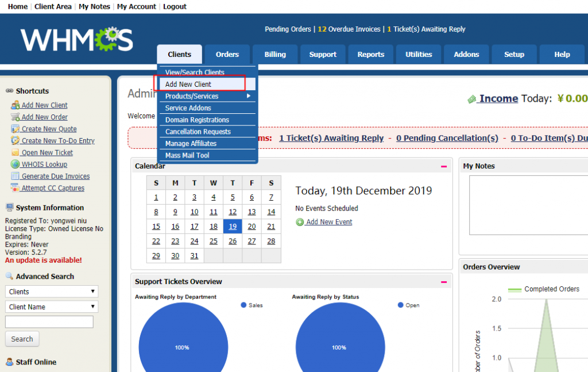The image size is (588, 372).
Task: Select highlighted day 19 in the calendar
Action: (x=233, y=227)
